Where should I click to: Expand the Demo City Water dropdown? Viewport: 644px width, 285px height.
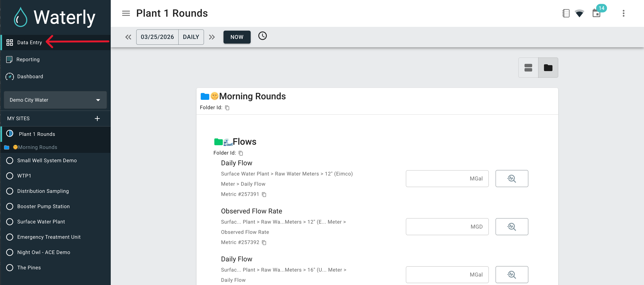[x=55, y=100]
